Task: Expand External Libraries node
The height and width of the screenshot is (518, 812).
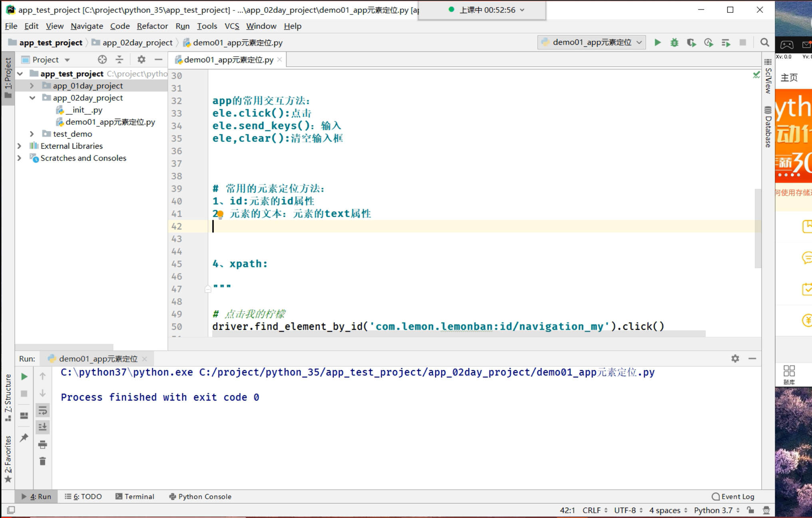Action: pos(19,146)
